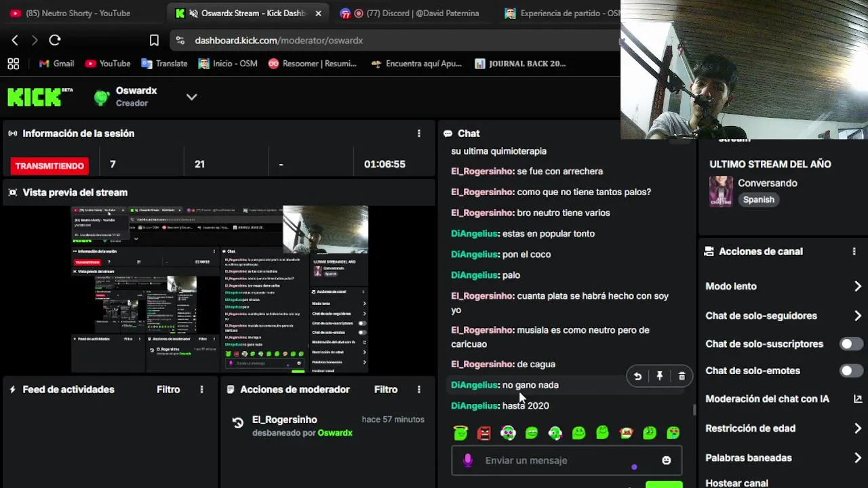Open the Feed de actividades Filtro

coord(168,390)
